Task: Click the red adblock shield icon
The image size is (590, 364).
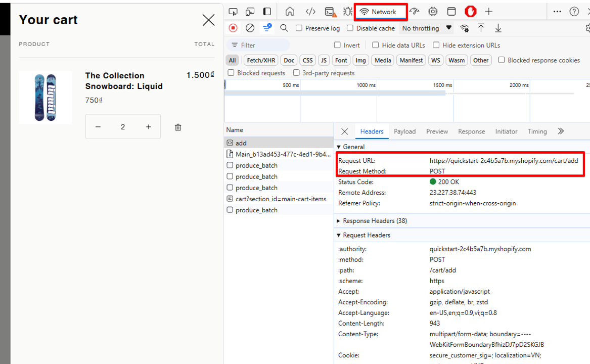Action: pos(470,12)
